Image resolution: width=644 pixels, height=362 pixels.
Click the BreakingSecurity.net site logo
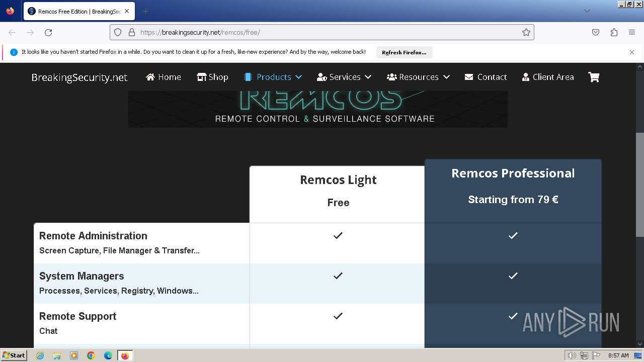79,77
